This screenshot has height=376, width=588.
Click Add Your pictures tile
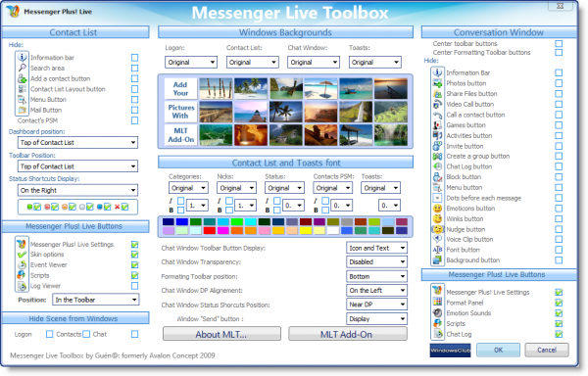click(x=180, y=89)
